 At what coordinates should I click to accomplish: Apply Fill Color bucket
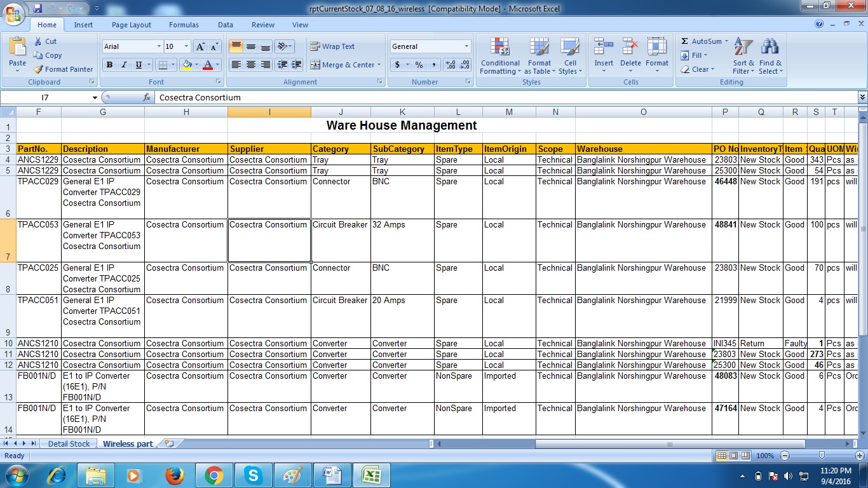tap(187, 65)
